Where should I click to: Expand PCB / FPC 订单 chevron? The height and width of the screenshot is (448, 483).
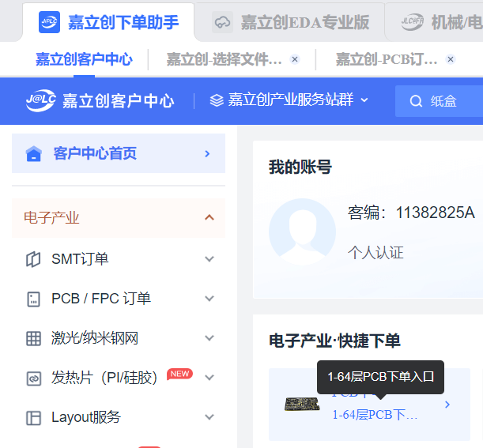[x=209, y=299]
